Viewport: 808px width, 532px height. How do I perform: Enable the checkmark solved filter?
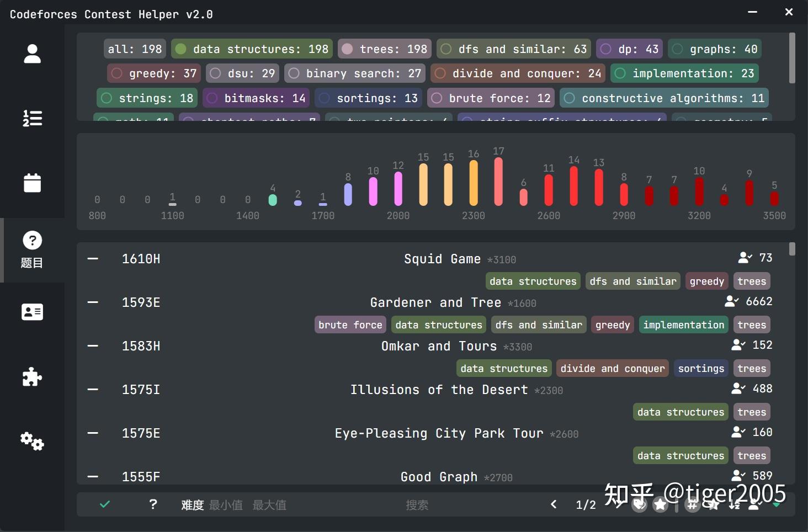[x=105, y=504]
